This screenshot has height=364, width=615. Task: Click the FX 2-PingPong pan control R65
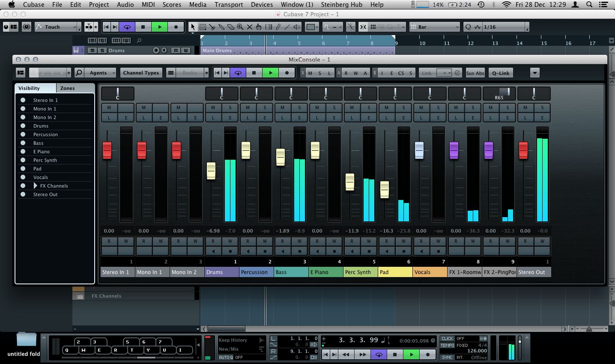pyautogui.click(x=499, y=94)
